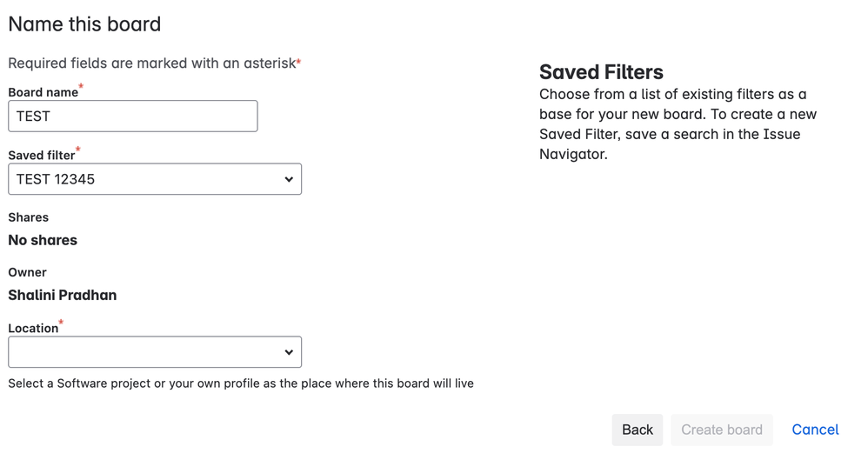Click the Location help text below dropdown
The width and height of the screenshot is (868, 460).
coord(241,383)
